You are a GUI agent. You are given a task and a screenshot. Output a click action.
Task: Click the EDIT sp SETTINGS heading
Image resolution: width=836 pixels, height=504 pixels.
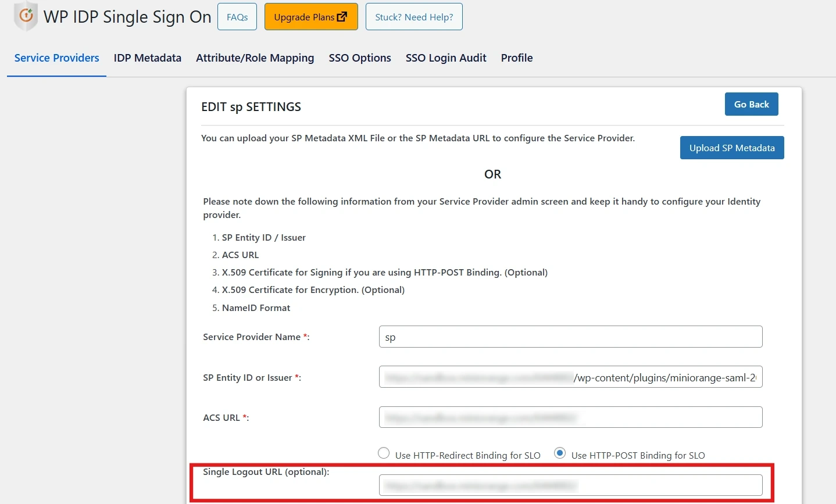pyautogui.click(x=251, y=107)
